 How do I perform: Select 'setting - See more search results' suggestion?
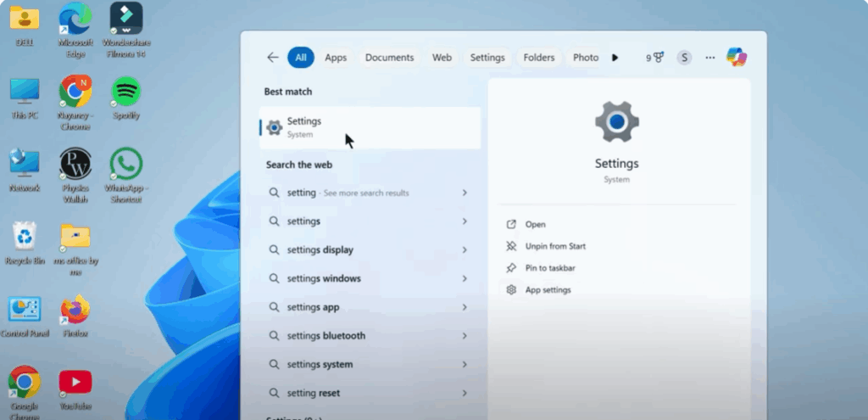pos(370,193)
